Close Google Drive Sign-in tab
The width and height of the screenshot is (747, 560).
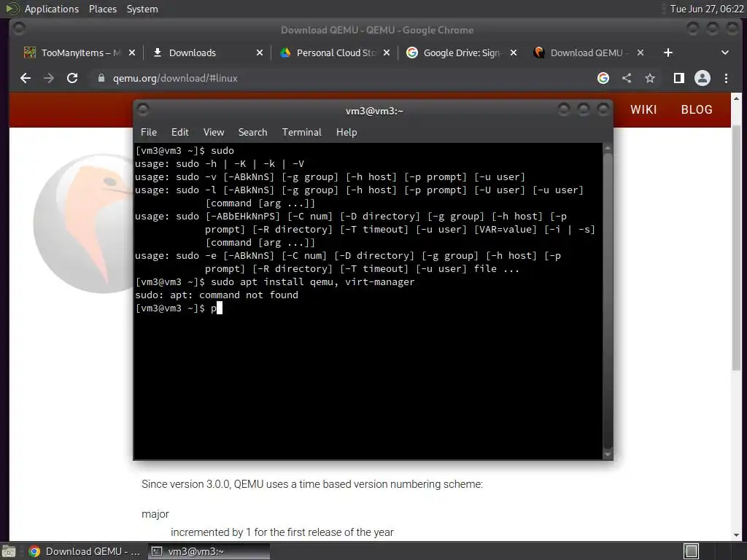tap(514, 52)
